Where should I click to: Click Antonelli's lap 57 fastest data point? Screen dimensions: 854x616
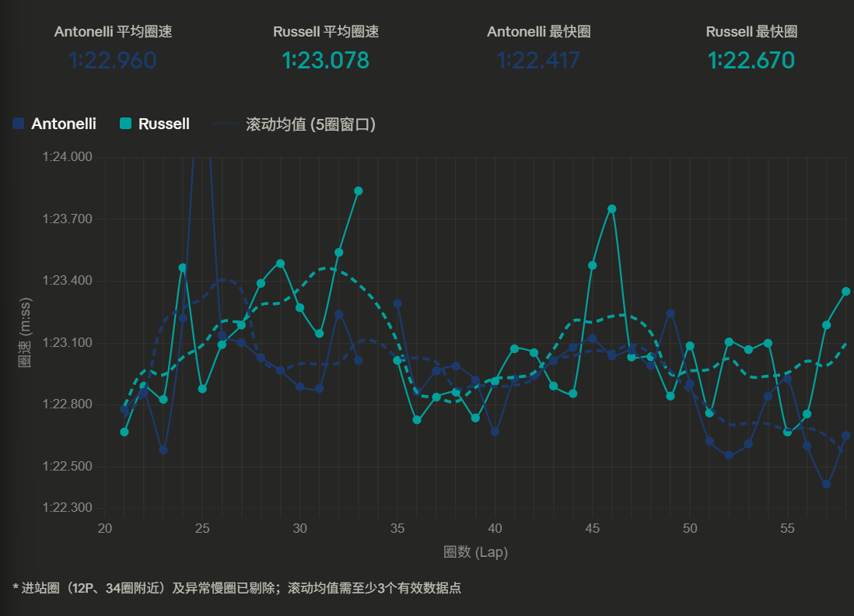[x=826, y=484]
